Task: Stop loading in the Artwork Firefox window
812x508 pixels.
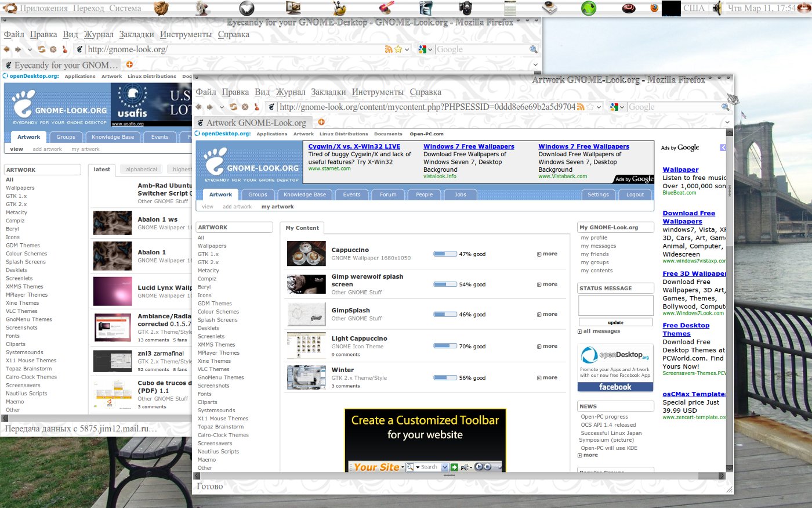Action: [x=245, y=107]
